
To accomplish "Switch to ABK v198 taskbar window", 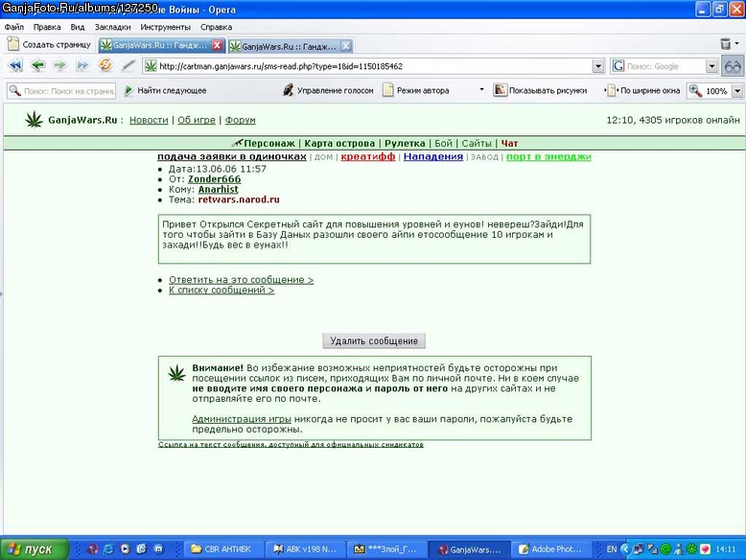I will coord(305,549).
